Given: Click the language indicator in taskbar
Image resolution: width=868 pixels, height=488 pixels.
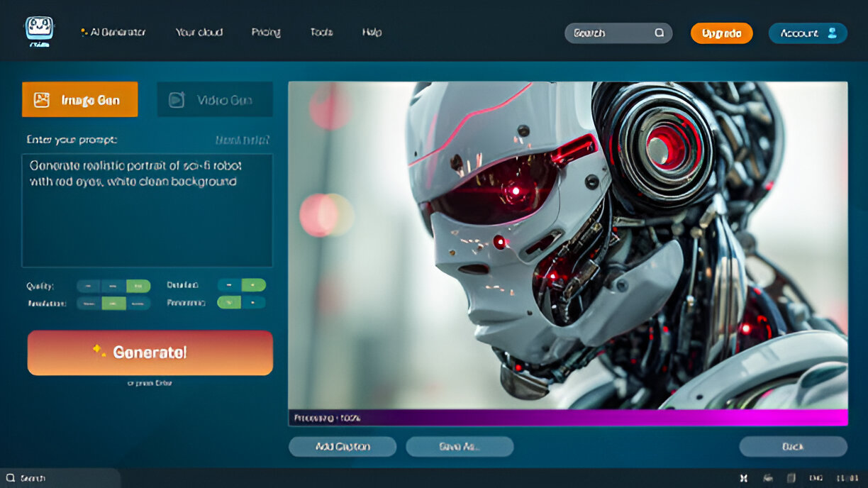Looking at the screenshot, I should coord(816,478).
